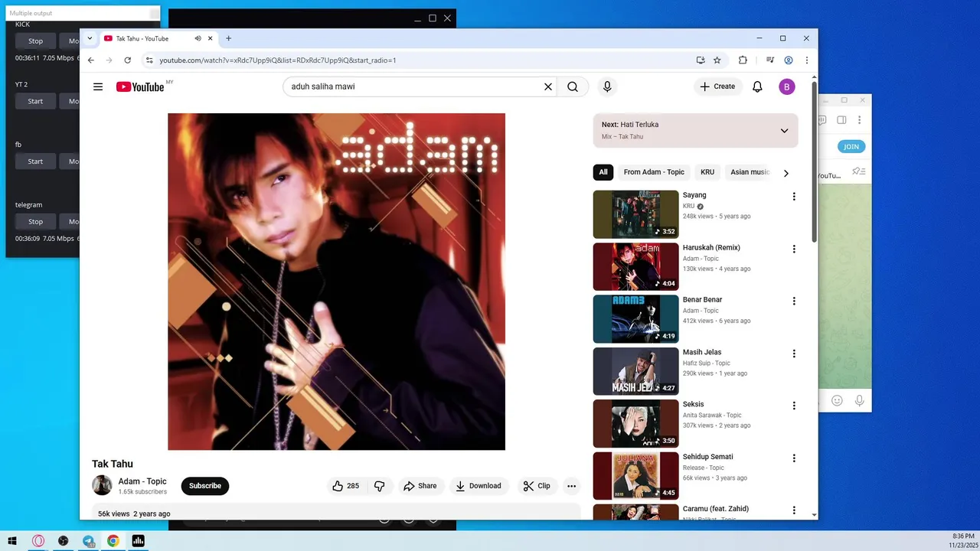Open the YouTube hamburger guide menu
This screenshot has width=980, height=551.
98,86
